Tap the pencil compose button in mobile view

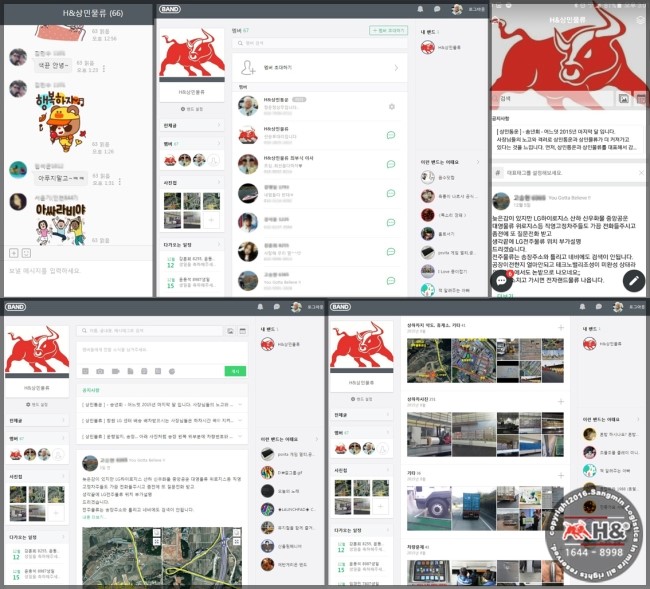tap(634, 281)
